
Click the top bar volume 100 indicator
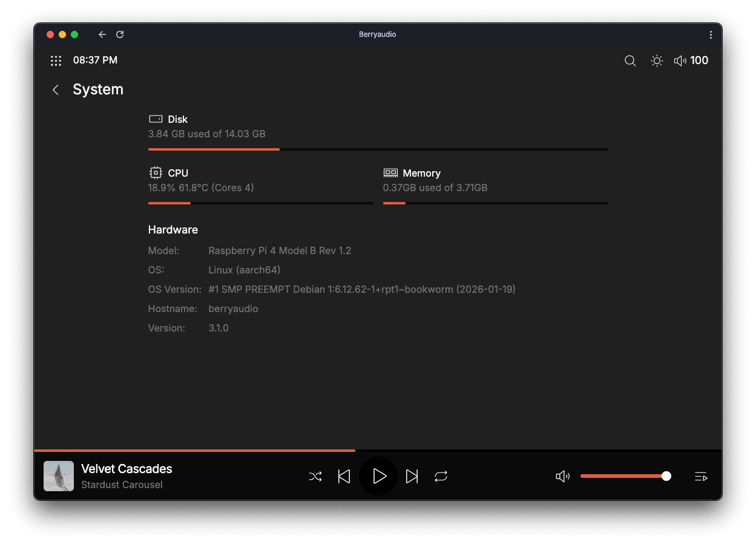pos(691,60)
